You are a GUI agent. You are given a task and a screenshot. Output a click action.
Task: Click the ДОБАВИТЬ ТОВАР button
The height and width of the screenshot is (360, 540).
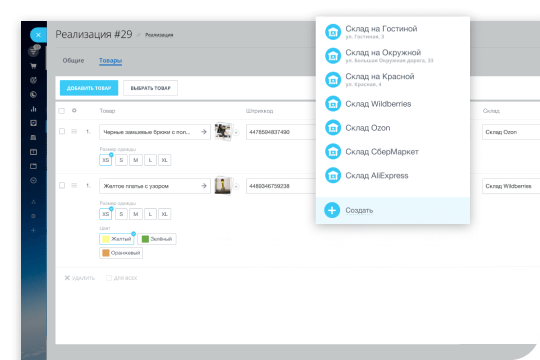click(x=89, y=88)
